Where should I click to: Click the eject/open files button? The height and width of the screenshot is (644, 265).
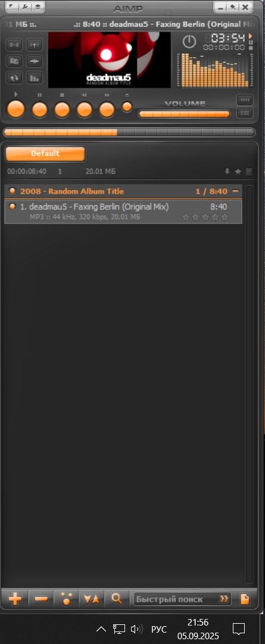click(127, 107)
